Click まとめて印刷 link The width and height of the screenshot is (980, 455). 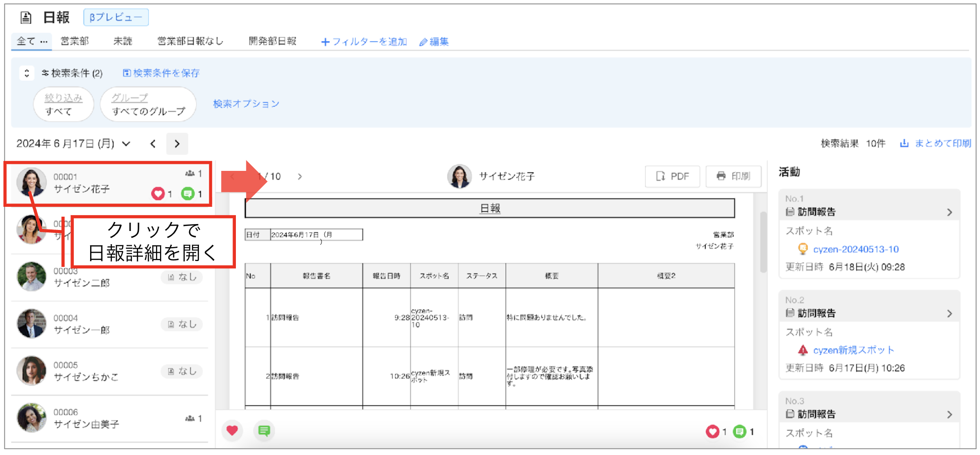coord(936,143)
